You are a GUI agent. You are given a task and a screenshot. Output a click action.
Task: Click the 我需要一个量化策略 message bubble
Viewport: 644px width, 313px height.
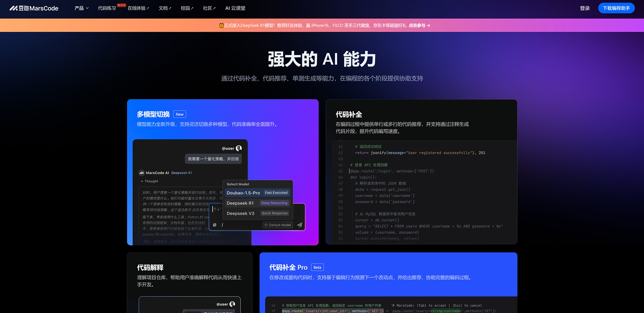[x=213, y=159]
